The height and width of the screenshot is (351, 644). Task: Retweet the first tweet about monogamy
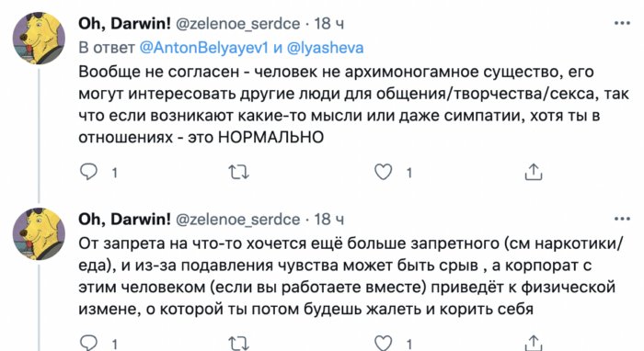(238, 172)
